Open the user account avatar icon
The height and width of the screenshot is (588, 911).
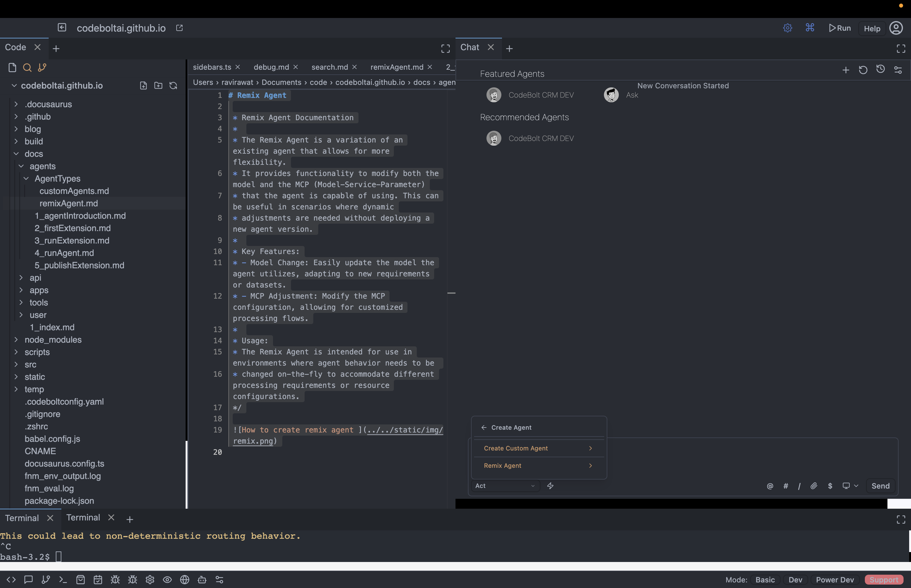tap(896, 28)
